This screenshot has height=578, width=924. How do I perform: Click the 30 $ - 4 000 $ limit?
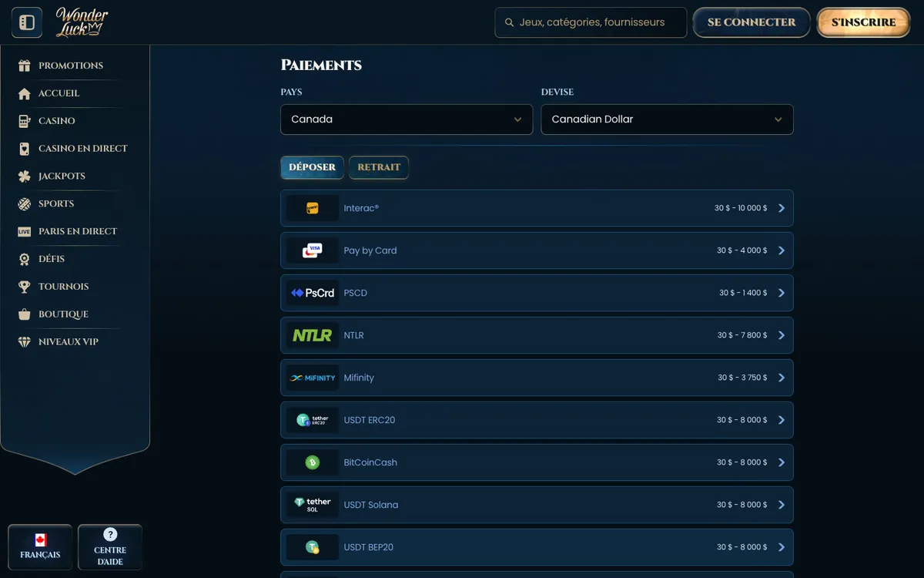742,250
